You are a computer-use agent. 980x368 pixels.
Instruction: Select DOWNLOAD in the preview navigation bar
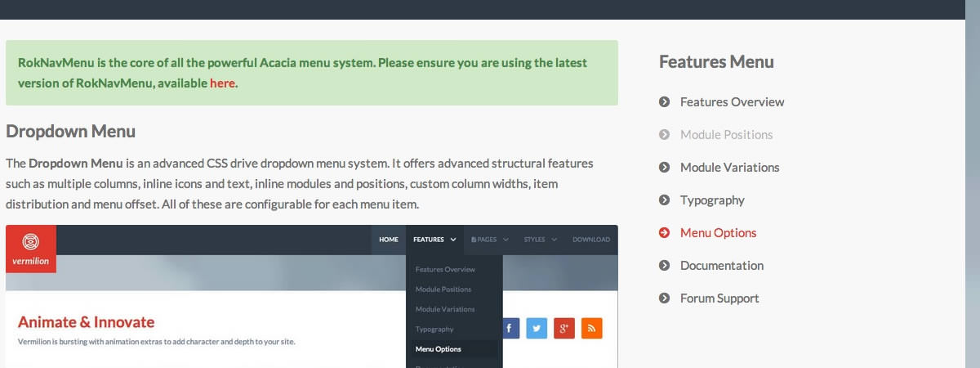590,240
